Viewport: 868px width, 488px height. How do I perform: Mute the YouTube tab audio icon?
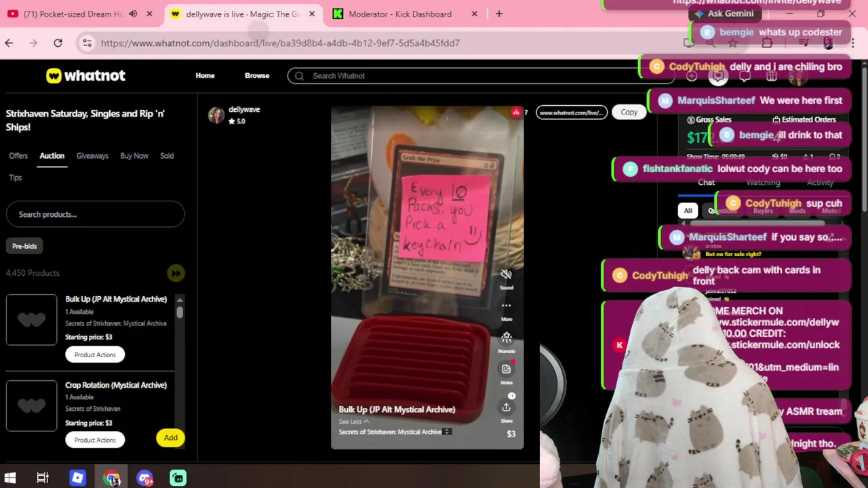(x=133, y=14)
